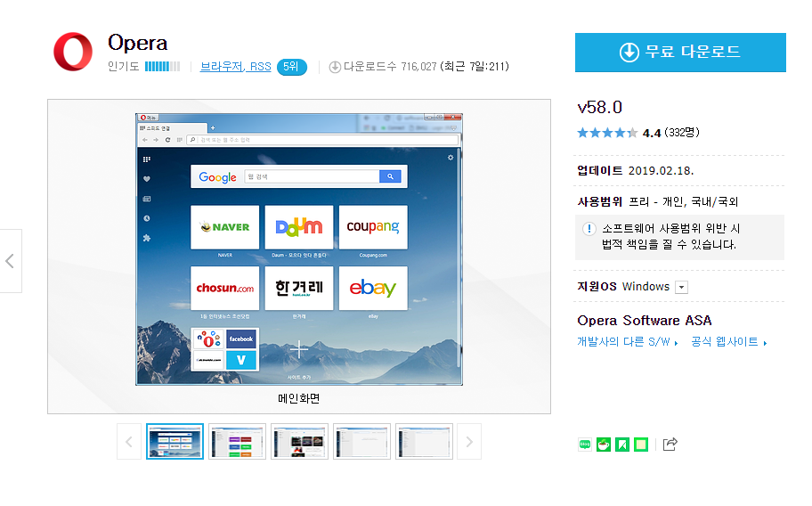This screenshot has height=506, width=812.
Task: Open the 브라우저, RSS category link
Action: [236, 67]
